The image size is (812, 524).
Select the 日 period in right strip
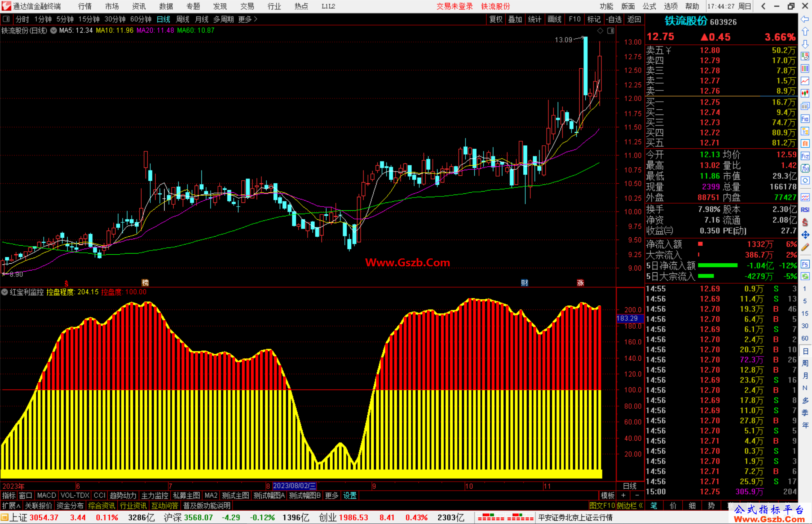[805, 351]
